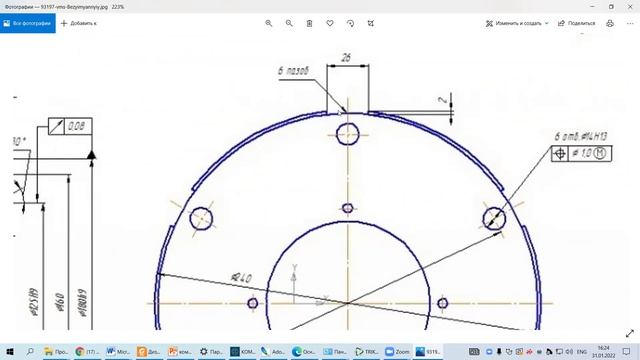
Task: Add photo to favorites with heart icon
Action: click(x=330, y=23)
